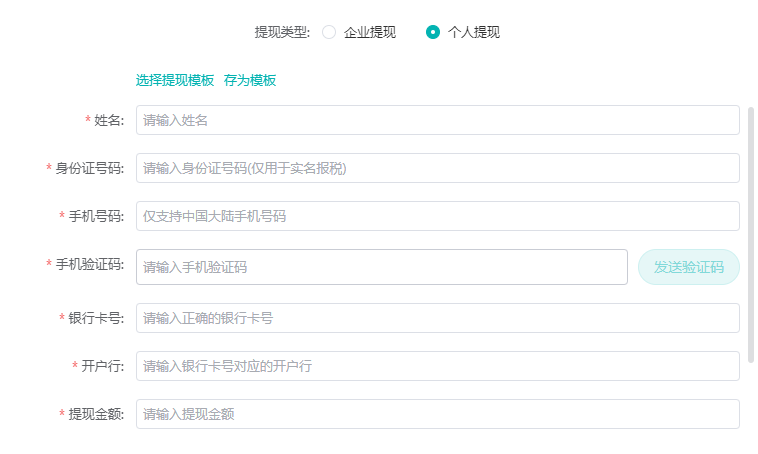Image resolution: width=758 pixels, height=454 pixels.
Task: Click the vertical scrollbar on the form
Action: (751, 234)
